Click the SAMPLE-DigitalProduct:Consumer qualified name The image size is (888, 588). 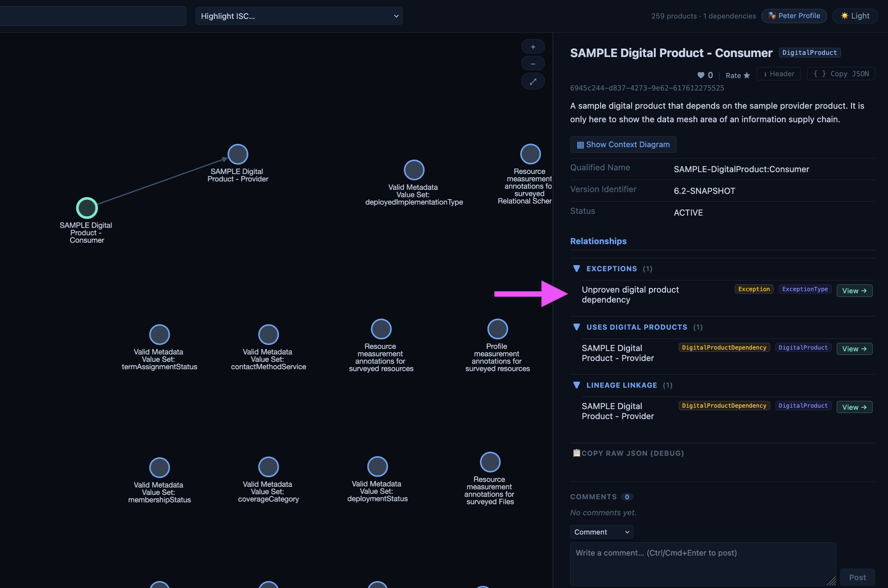(x=742, y=169)
